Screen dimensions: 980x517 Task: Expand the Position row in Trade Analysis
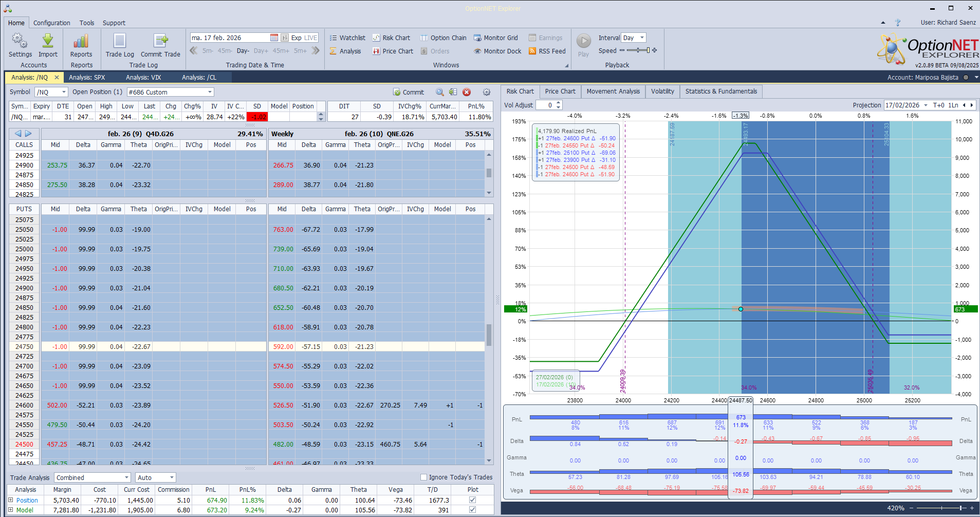click(x=10, y=500)
